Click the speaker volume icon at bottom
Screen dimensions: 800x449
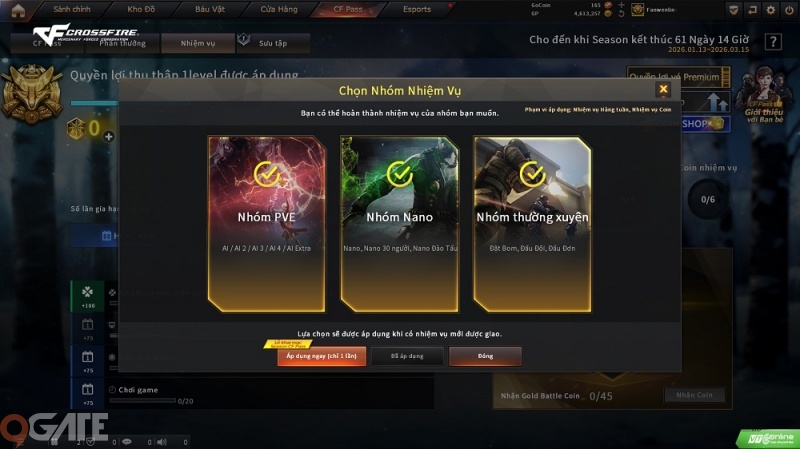[x=162, y=442]
